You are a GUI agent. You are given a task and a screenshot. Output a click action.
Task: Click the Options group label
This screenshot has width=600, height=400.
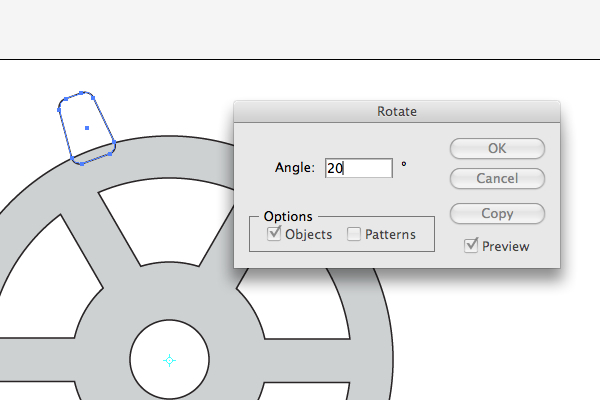(288, 217)
